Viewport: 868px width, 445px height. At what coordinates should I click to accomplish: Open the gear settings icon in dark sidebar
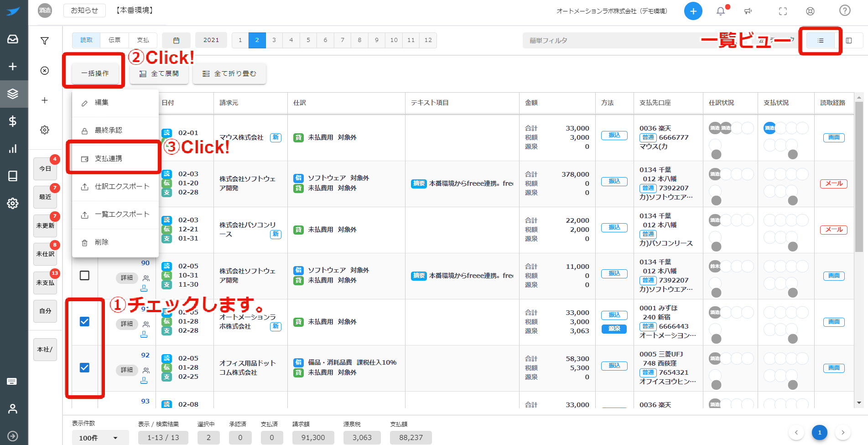point(13,203)
